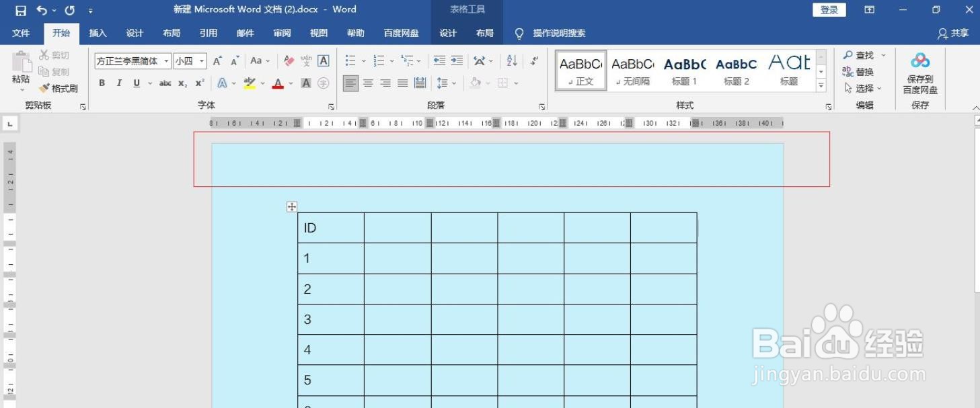
Task: Open the Find (查找) feature
Action: click(861, 54)
